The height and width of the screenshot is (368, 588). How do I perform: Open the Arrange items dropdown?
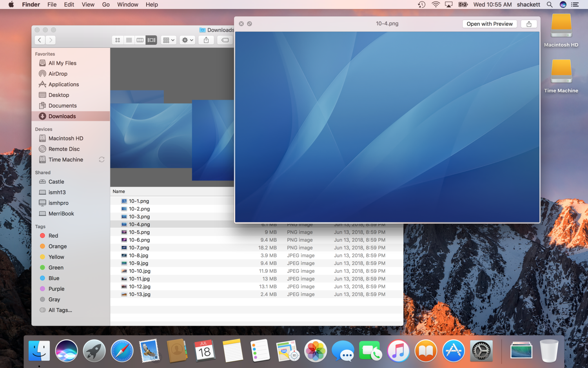[x=169, y=40]
